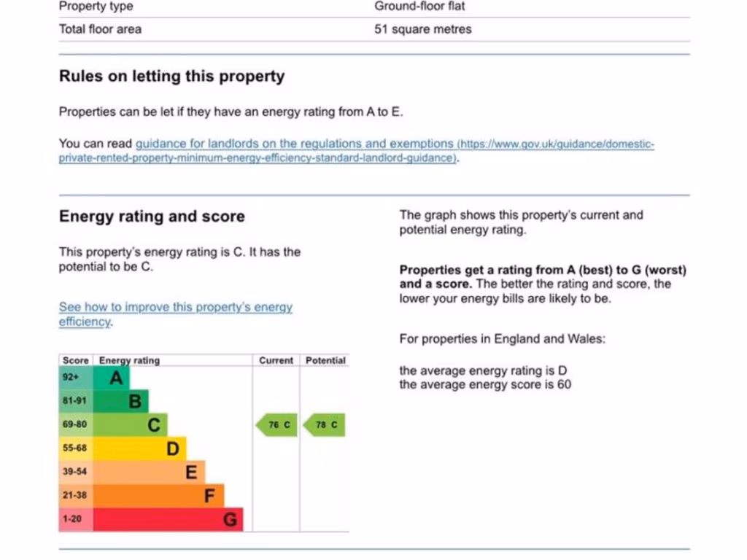The height and width of the screenshot is (560, 747).
Task: Click the 'Potential' column header
Action: pyautogui.click(x=325, y=360)
